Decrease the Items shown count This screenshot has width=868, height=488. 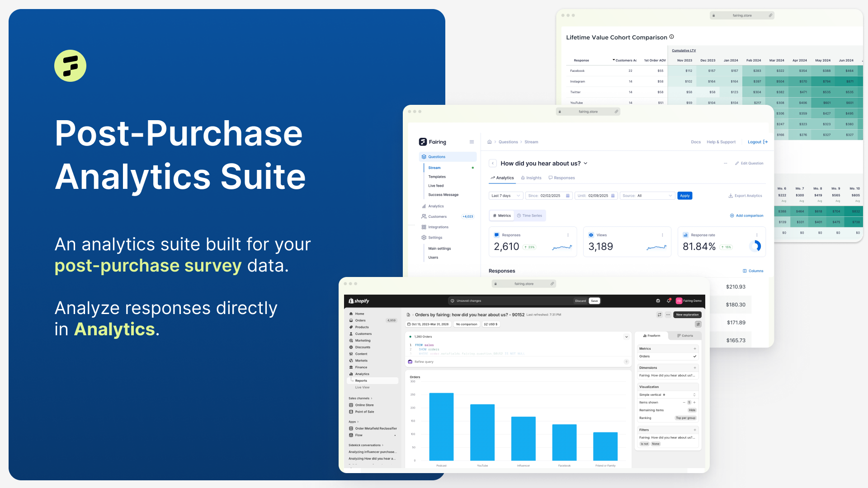(684, 402)
